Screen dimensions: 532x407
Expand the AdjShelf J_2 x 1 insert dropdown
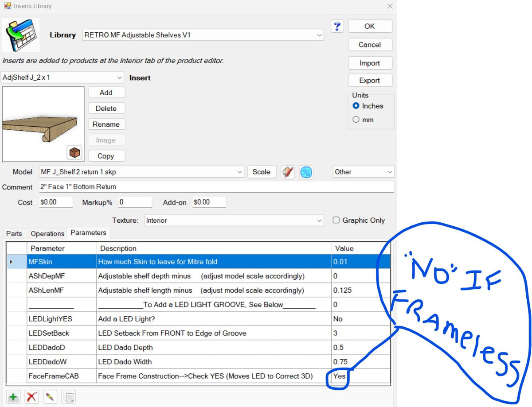119,78
